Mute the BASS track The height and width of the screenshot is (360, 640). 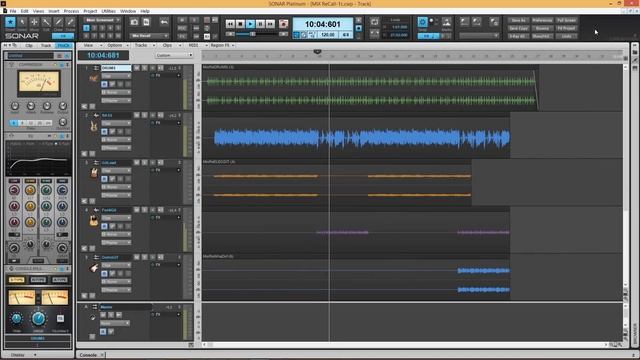click(x=136, y=115)
